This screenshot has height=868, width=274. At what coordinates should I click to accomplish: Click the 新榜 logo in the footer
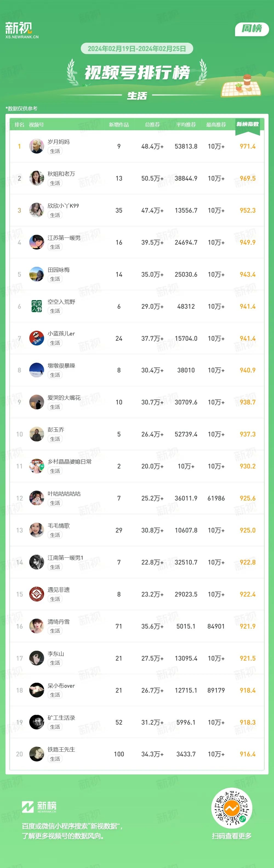click(39, 807)
